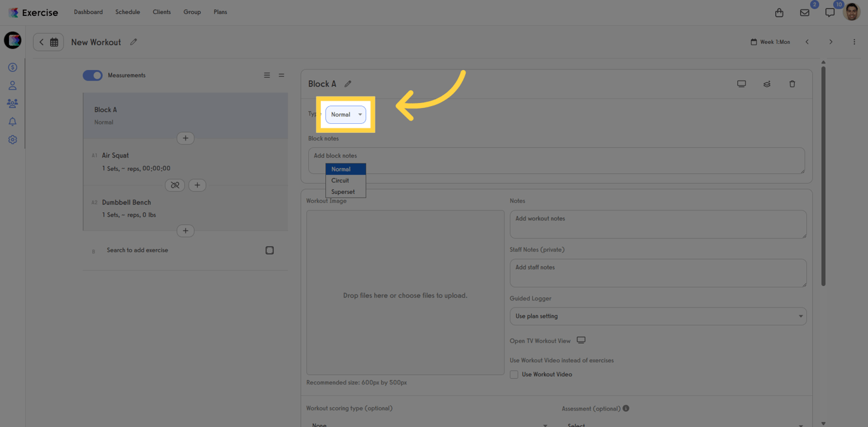
Task: Open the Plans nav item
Action: click(x=220, y=12)
